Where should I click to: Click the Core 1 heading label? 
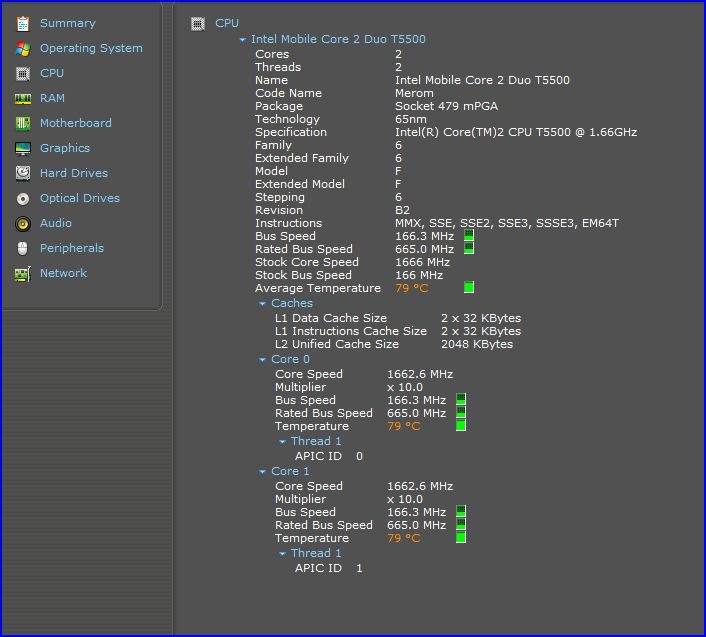click(290, 471)
